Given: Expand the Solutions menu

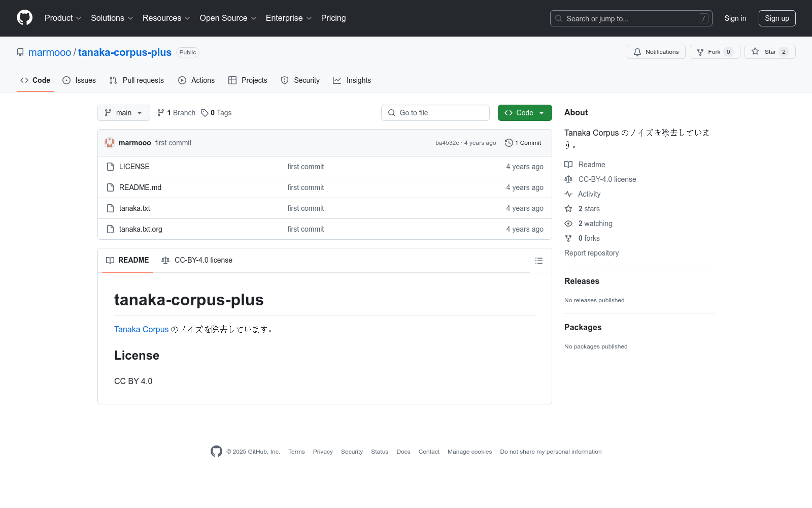Looking at the screenshot, I should (112, 18).
